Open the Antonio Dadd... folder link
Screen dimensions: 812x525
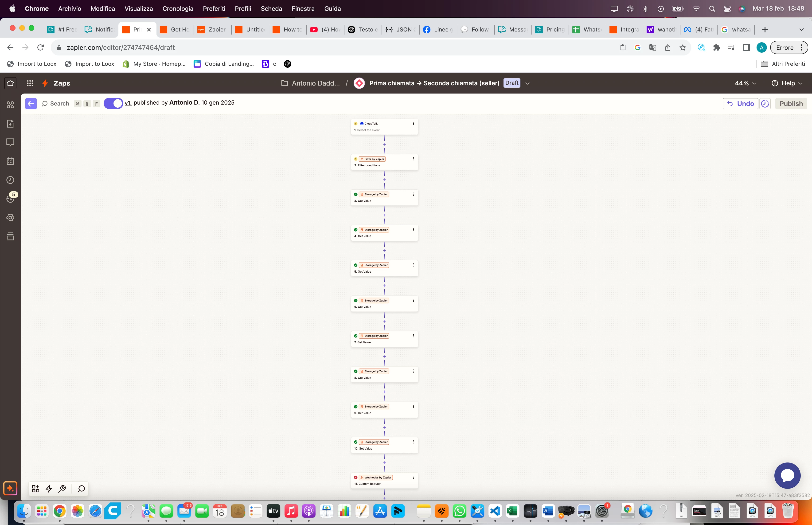311,83
